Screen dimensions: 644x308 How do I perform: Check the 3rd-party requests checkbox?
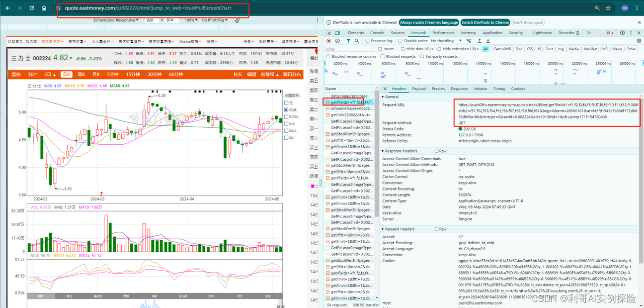pyautogui.click(x=422, y=57)
